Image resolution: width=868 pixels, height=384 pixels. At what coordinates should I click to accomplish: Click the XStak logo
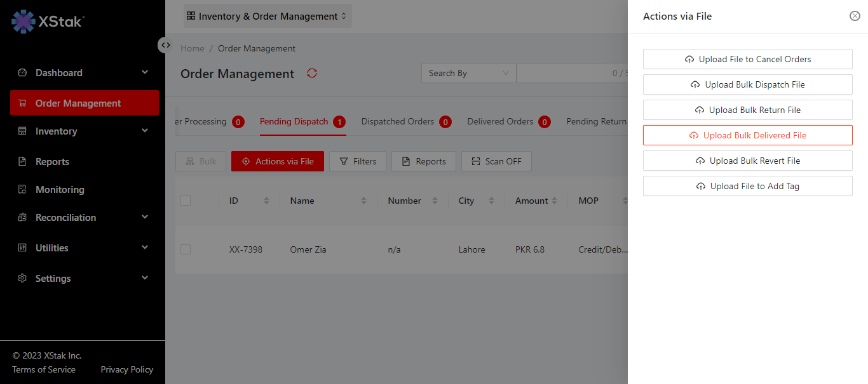pos(48,21)
